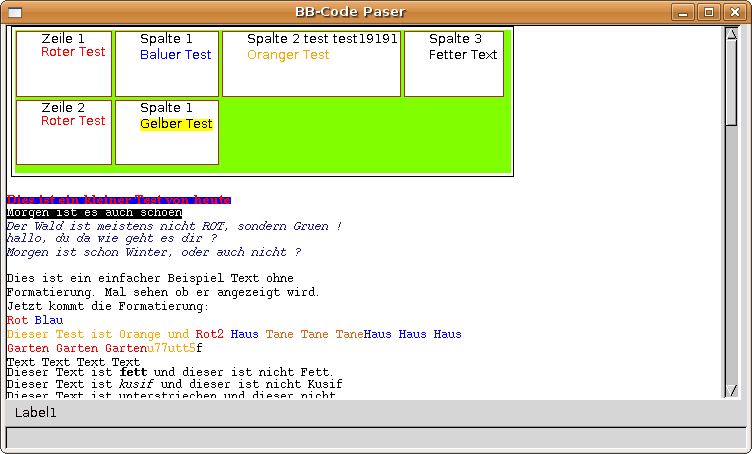Close the BB-Code Paser window
752x454 pixels.
click(734, 12)
